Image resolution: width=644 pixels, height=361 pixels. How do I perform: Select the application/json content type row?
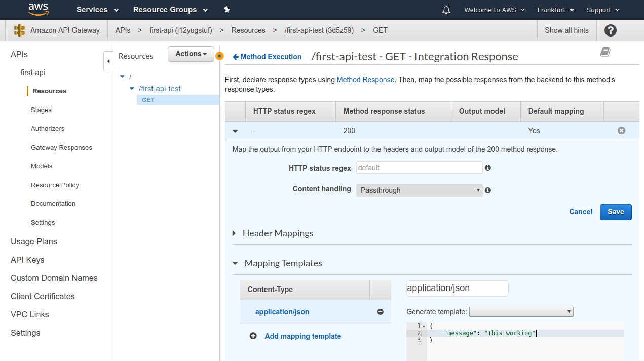tap(315, 312)
